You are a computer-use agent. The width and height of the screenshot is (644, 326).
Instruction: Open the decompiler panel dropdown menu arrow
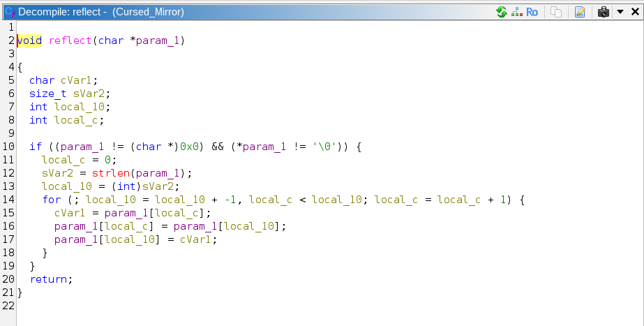coord(620,12)
